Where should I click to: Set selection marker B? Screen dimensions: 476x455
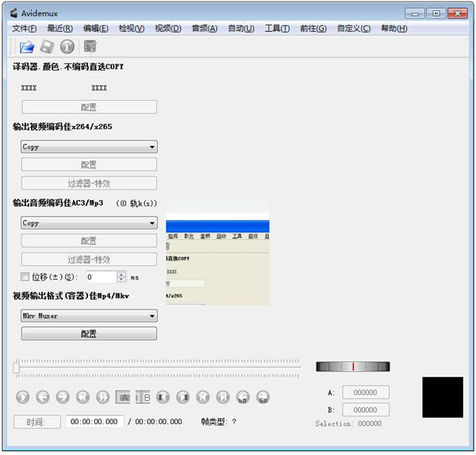(x=144, y=397)
